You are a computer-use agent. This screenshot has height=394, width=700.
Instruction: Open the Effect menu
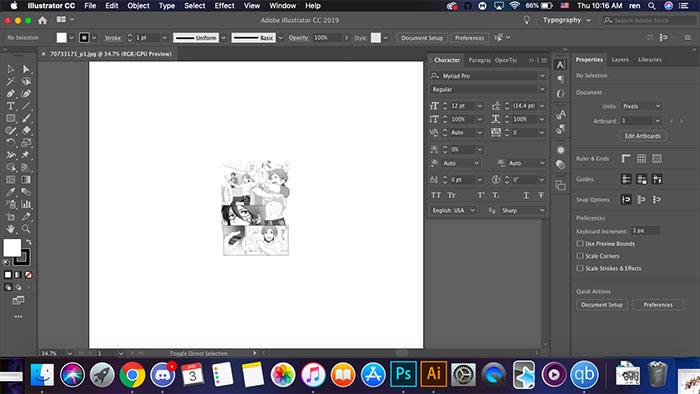coord(224,6)
